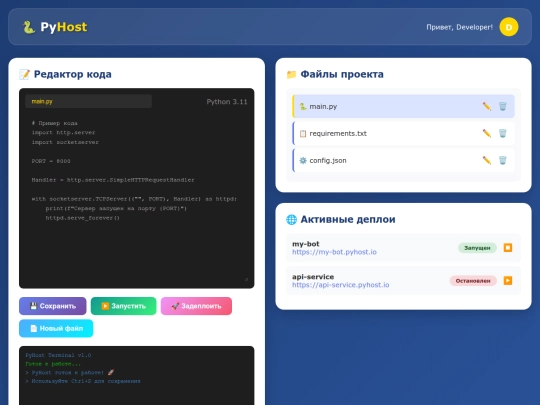Viewport: 540px width, 405px height.
Task: Click the notepad icon by Редактор кода
Action: [x=24, y=74]
